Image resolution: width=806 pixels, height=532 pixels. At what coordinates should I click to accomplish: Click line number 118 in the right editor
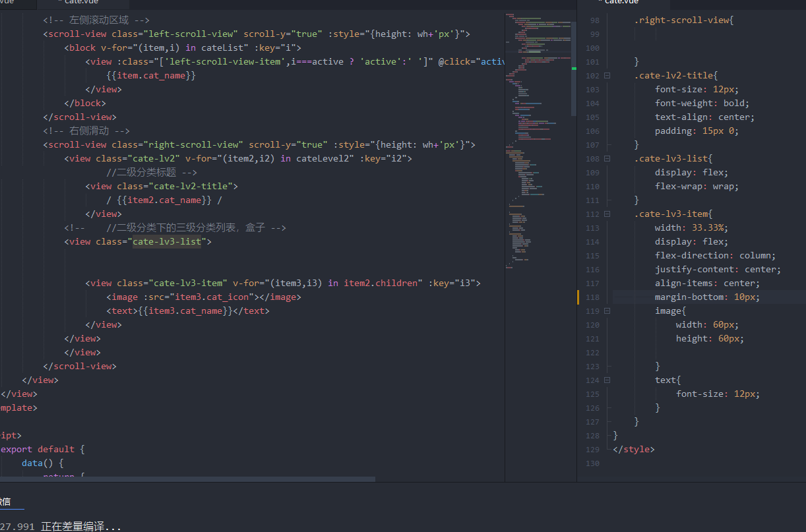[592, 297]
